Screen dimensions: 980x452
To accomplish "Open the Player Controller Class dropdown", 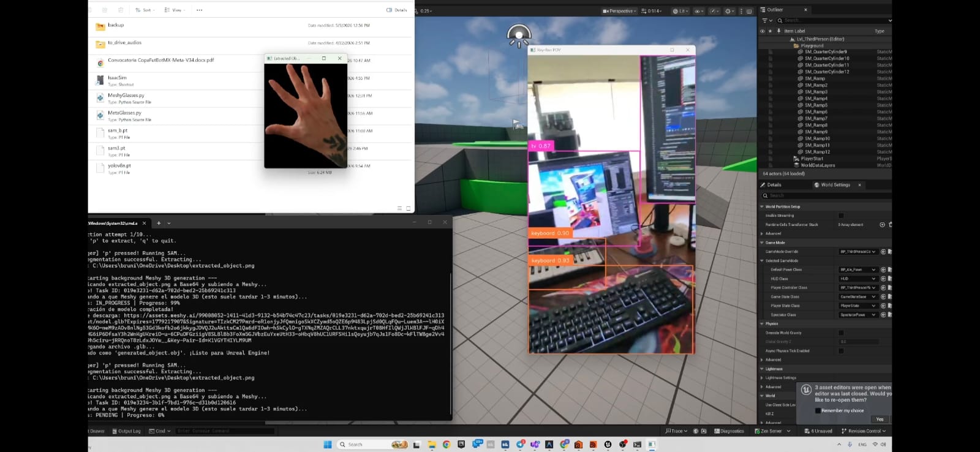I will pyautogui.click(x=858, y=287).
